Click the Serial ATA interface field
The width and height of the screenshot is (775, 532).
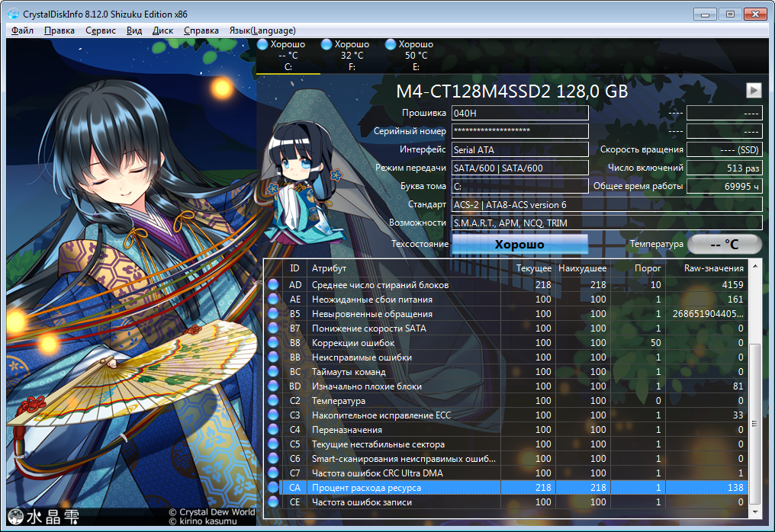[x=520, y=149]
